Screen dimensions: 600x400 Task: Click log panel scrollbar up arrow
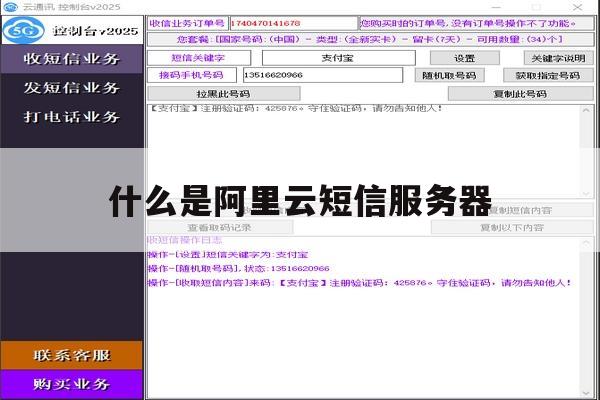pyautogui.click(x=586, y=243)
